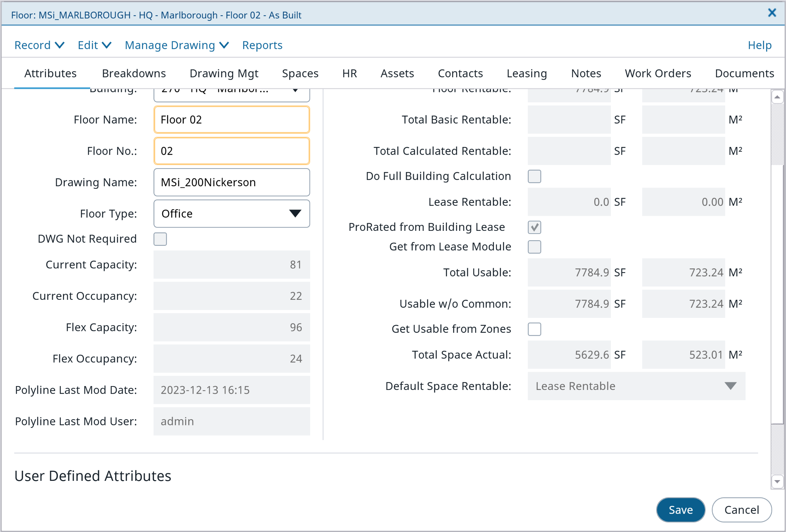Viewport: 786px width, 532px height.
Task: Click the Cancel button
Action: tap(741, 510)
